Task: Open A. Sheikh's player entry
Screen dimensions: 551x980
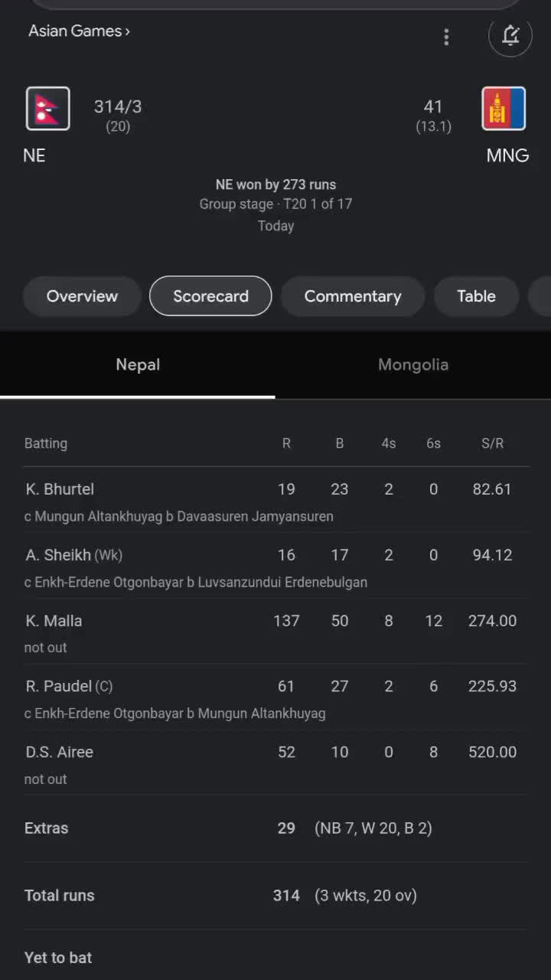Action: [59, 555]
